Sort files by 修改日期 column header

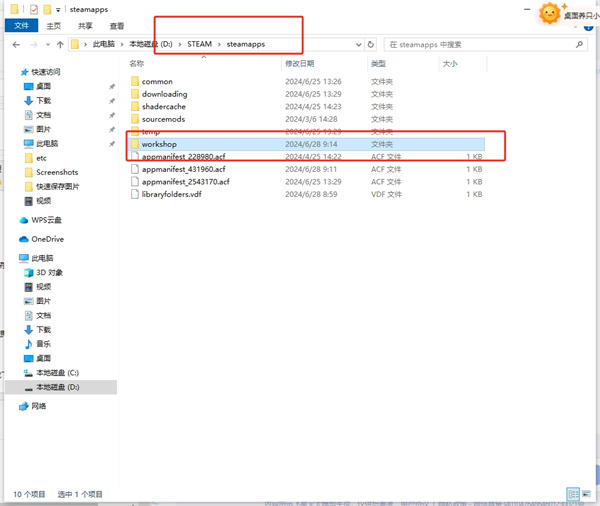[300, 64]
